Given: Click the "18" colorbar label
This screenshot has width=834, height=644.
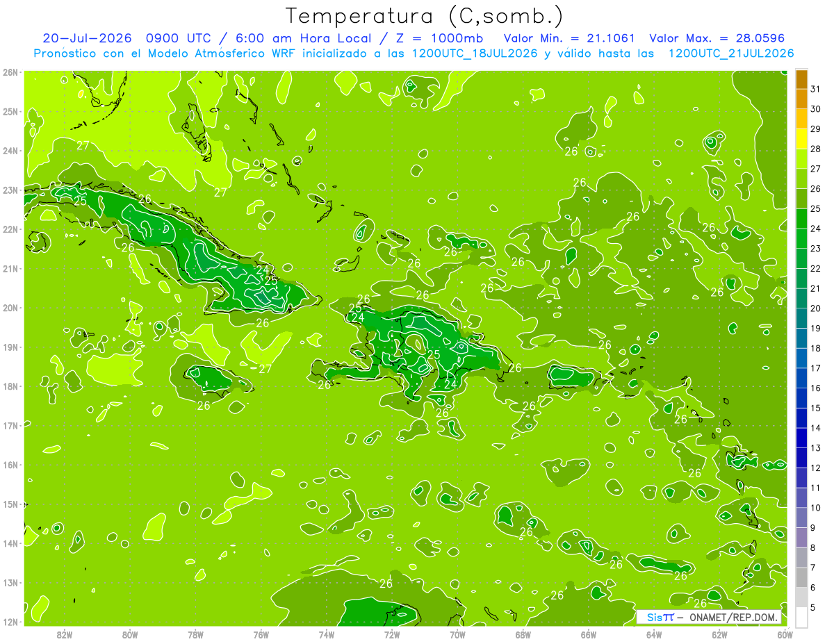Looking at the screenshot, I should pos(815,348).
